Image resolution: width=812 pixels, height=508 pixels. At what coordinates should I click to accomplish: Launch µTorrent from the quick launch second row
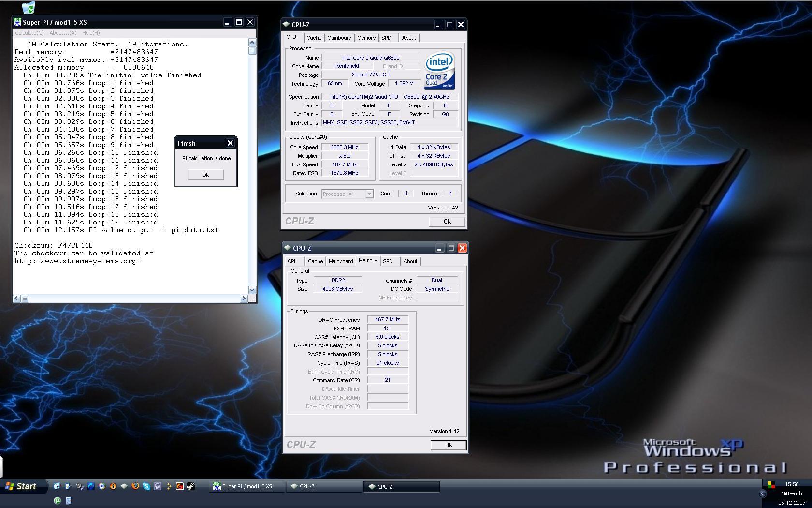58,500
